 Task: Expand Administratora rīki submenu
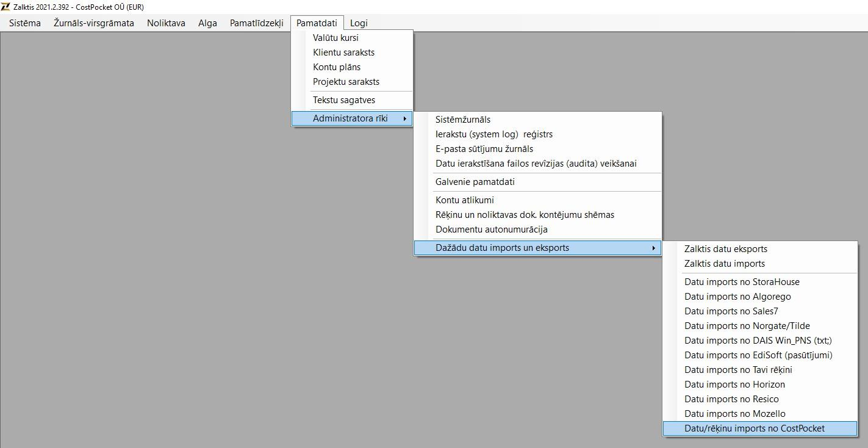click(353, 118)
